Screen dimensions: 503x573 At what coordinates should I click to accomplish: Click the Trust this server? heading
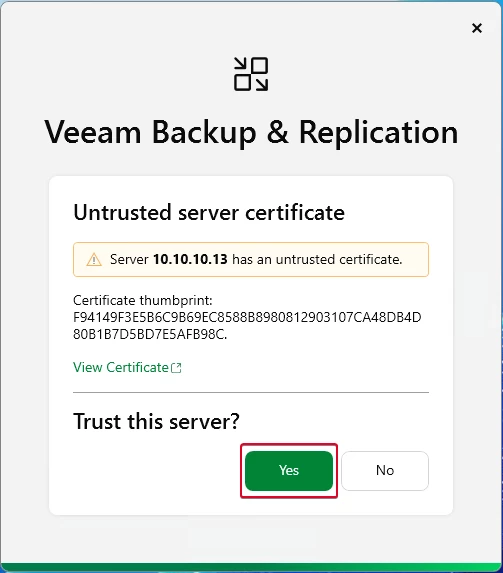point(156,421)
